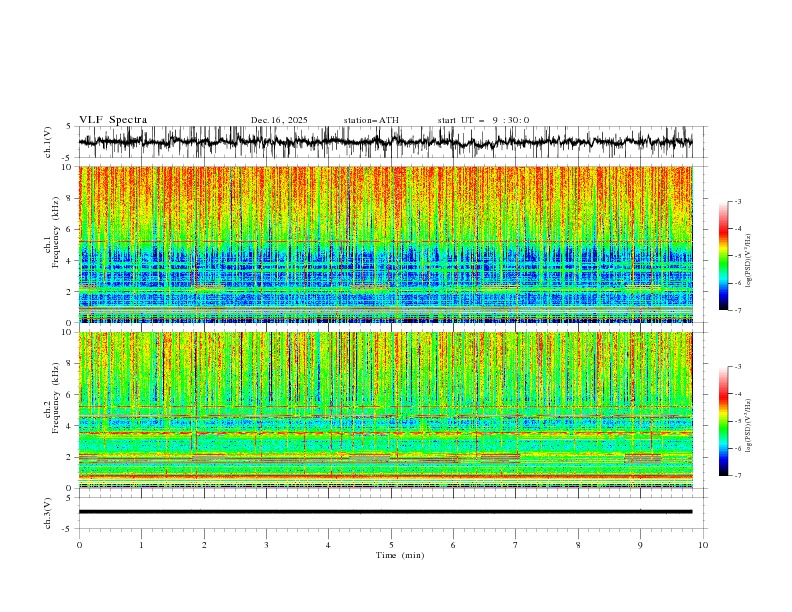Click the "station=ATH" label
The height and width of the screenshot is (612, 792).
(371, 120)
